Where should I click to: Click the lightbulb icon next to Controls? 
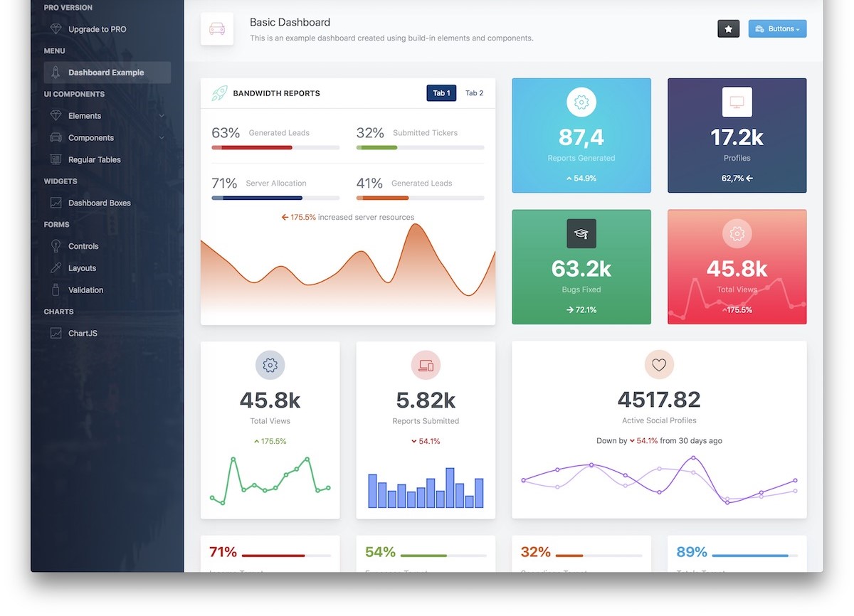coord(56,246)
